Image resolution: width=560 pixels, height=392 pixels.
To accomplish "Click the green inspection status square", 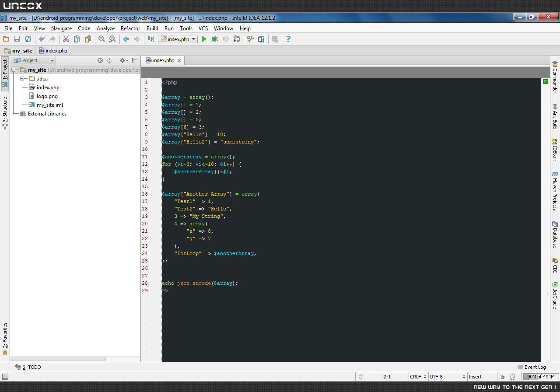I will point(546,81).
